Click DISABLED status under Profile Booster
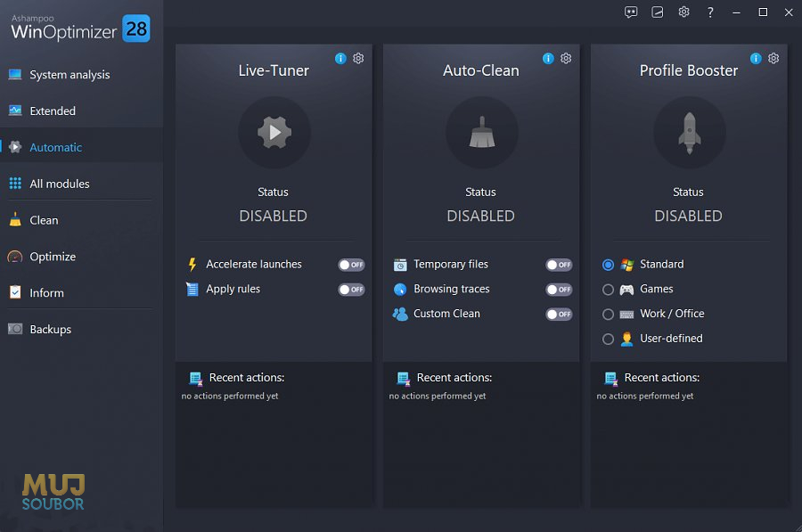The width and height of the screenshot is (802, 532). [x=689, y=216]
